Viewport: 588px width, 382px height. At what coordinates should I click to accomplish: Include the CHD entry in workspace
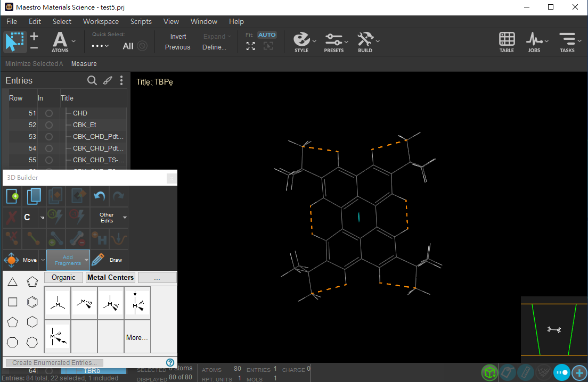click(x=49, y=113)
